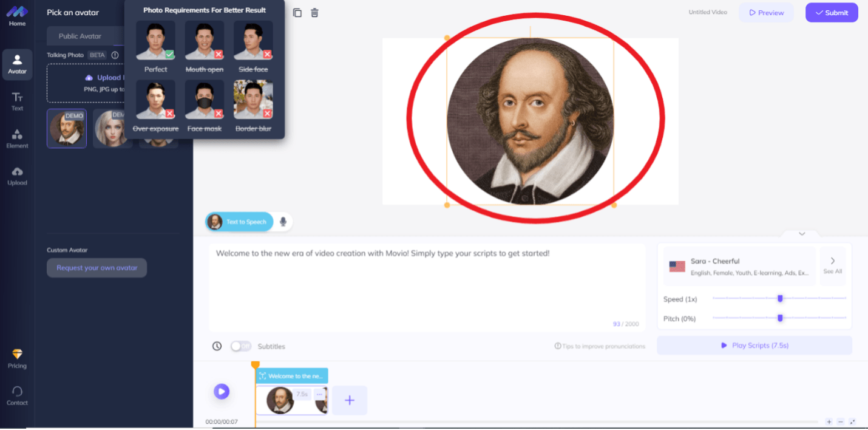
Task: Adjust the Pitch (0%) slider handle
Action: [x=780, y=318]
